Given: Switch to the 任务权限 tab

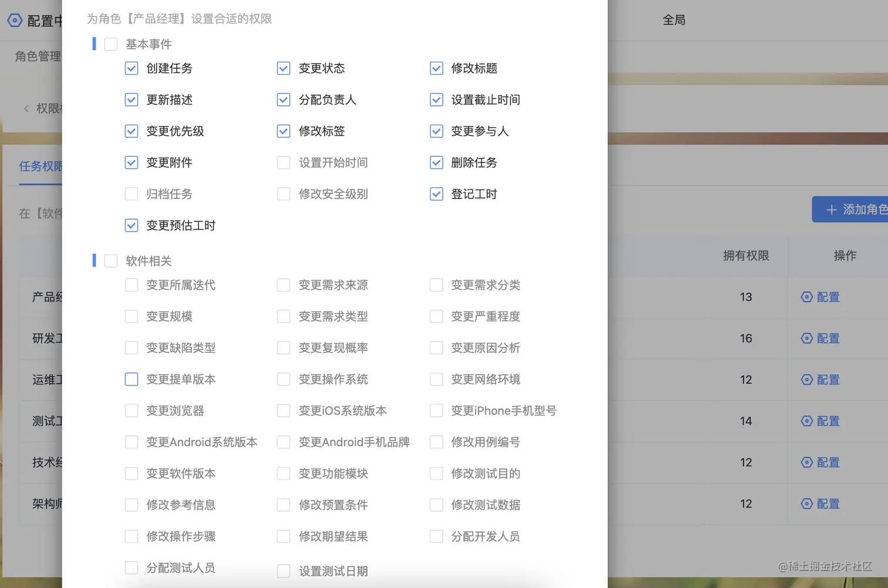Looking at the screenshot, I should pos(41,166).
